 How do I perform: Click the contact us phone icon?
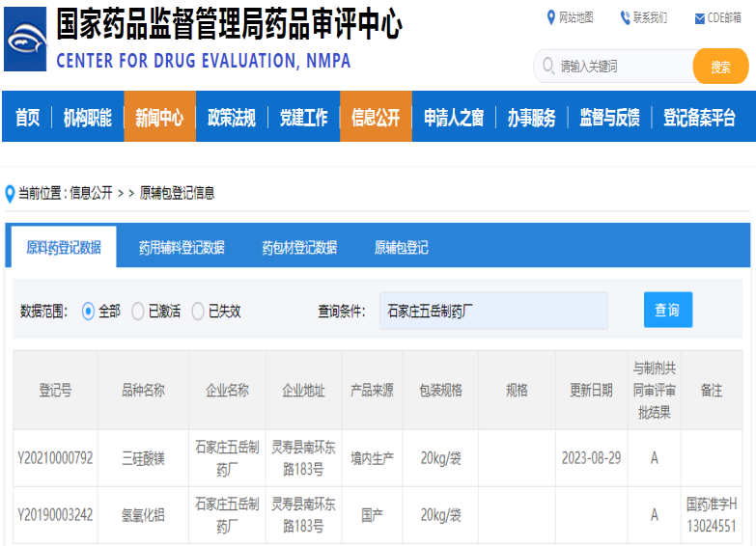[625, 17]
